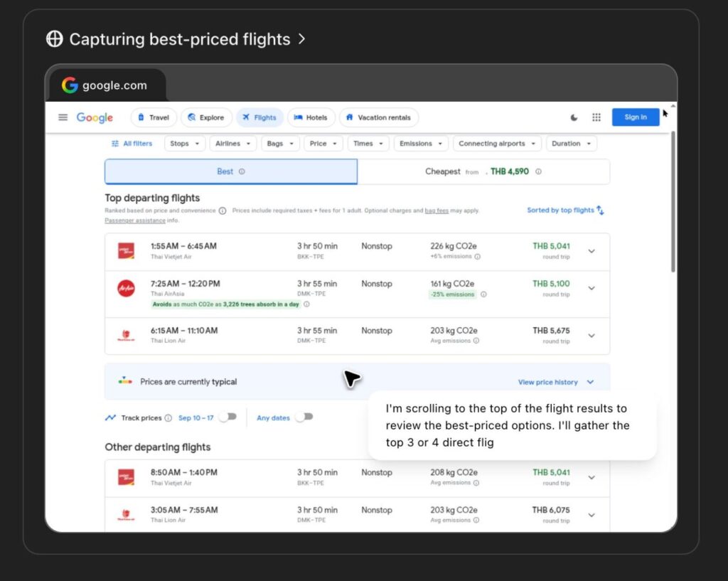
Task: Click the Thai Vietjet Air logo for 1:55 AM flight
Action: click(x=126, y=251)
